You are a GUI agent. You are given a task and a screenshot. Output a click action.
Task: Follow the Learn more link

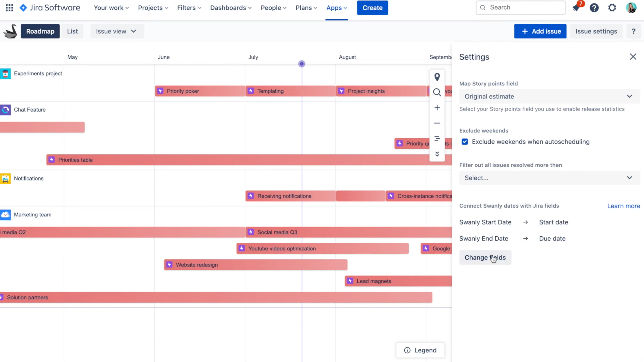click(624, 206)
